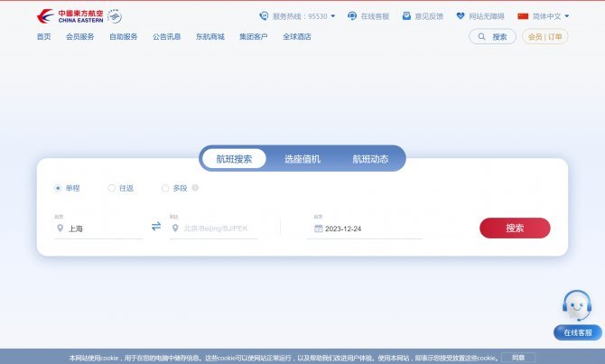The width and height of the screenshot is (605, 364).
Task: Click the 会员 | 订单 button
Action: [544, 37]
